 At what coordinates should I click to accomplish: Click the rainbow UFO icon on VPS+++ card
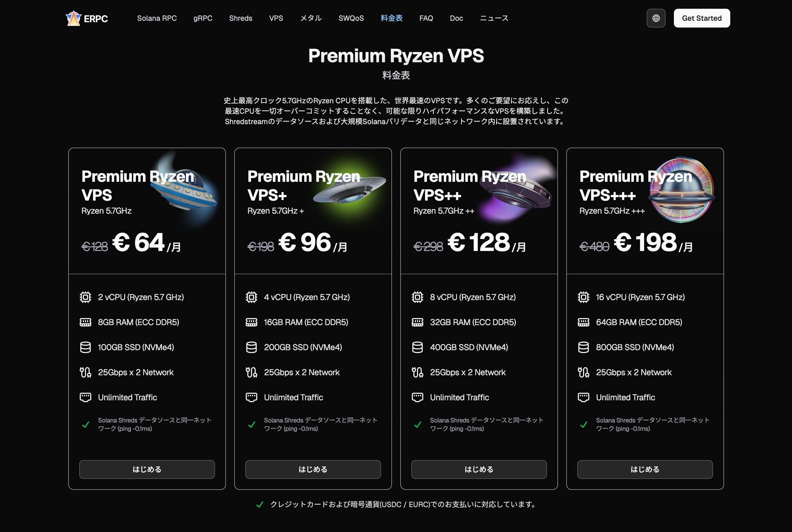[x=681, y=190]
